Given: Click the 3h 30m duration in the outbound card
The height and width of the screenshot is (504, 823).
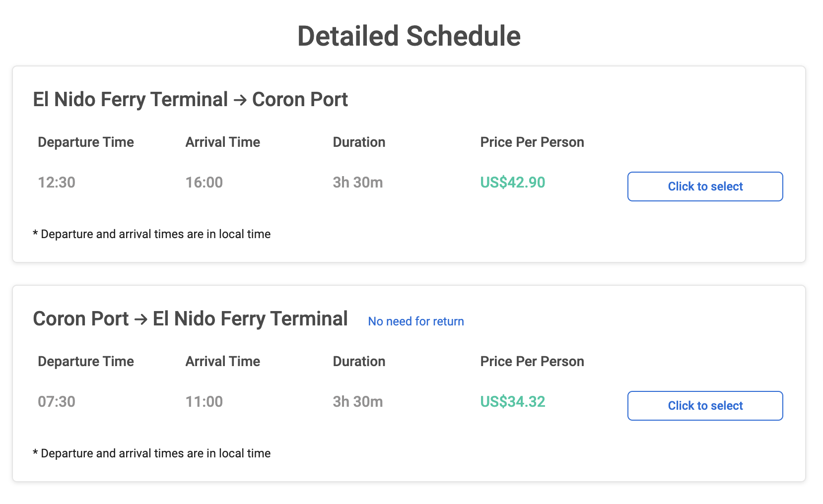Looking at the screenshot, I should click(x=358, y=183).
